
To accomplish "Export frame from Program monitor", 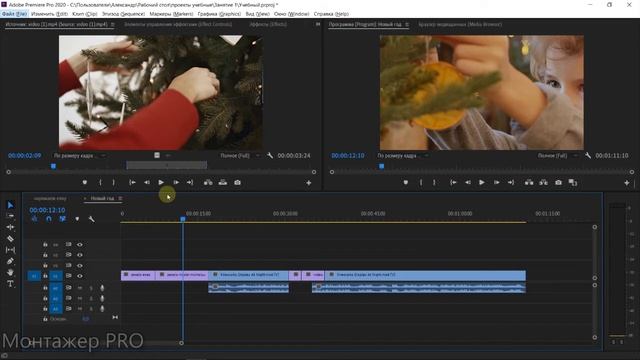I will click(x=558, y=182).
